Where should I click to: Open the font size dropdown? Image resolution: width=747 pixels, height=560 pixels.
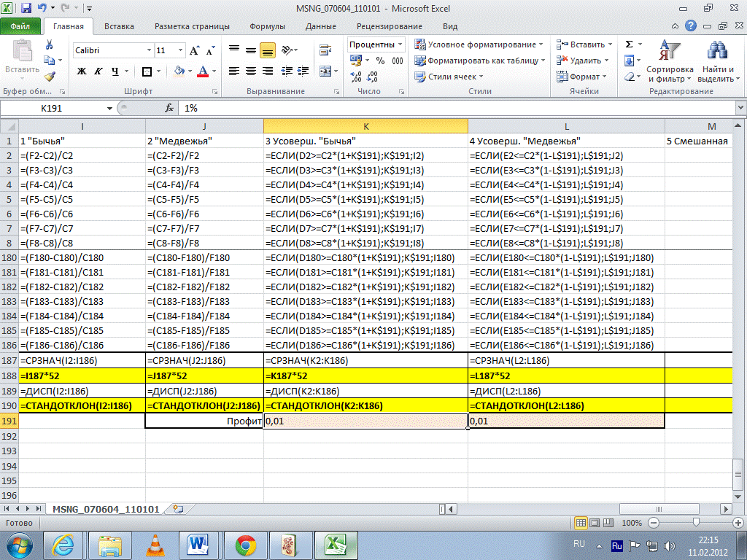coord(180,50)
